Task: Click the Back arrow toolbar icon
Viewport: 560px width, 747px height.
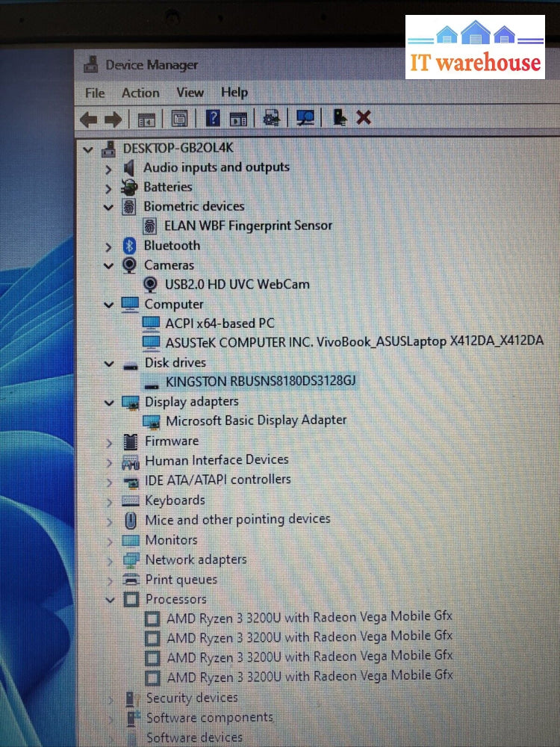Action: click(x=88, y=119)
